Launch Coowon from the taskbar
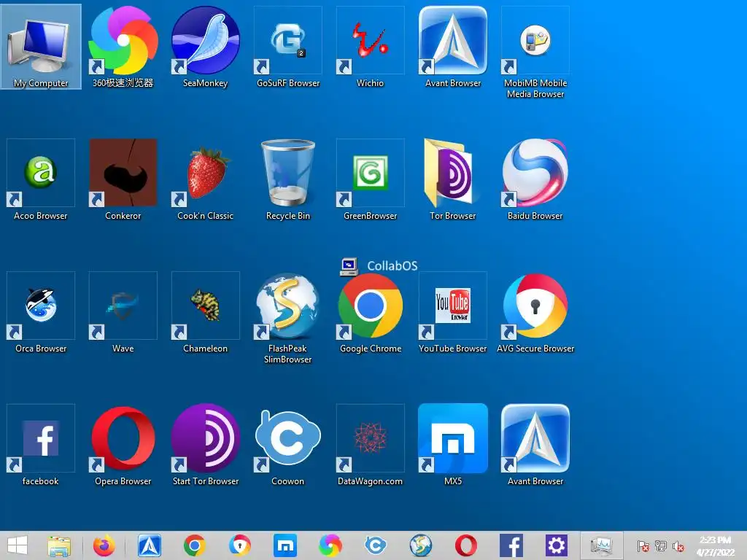The height and width of the screenshot is (560, 747). pos(376,545)
